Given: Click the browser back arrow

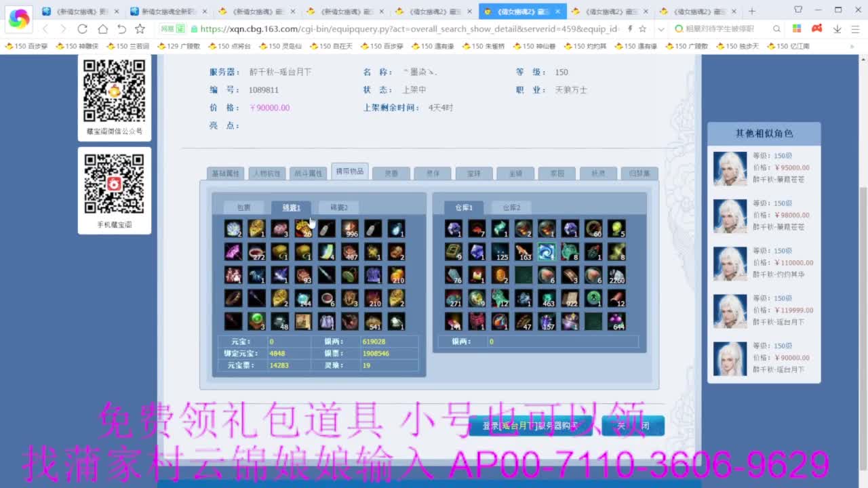Looking at the screenshot, I should click(x=45, y=29).
